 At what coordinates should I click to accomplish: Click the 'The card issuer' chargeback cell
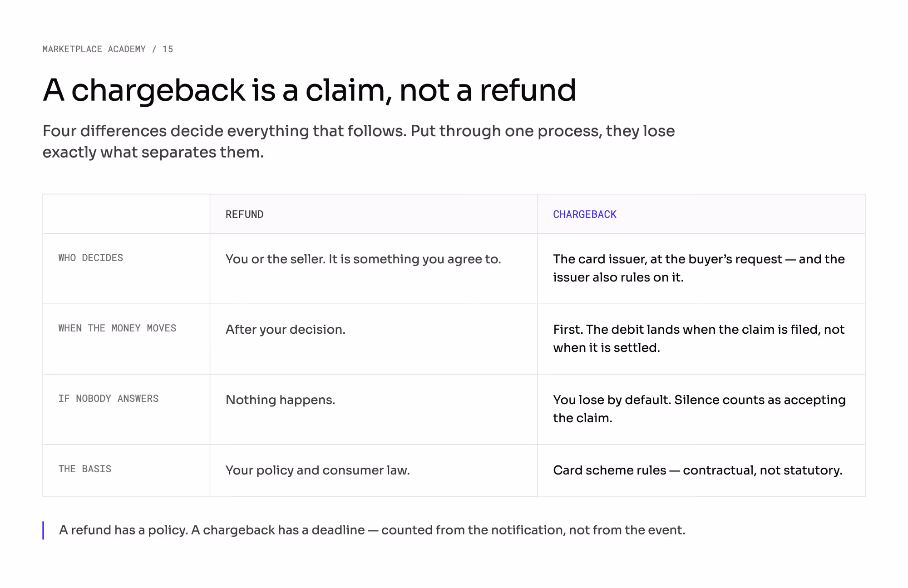[x=701, y=269]
